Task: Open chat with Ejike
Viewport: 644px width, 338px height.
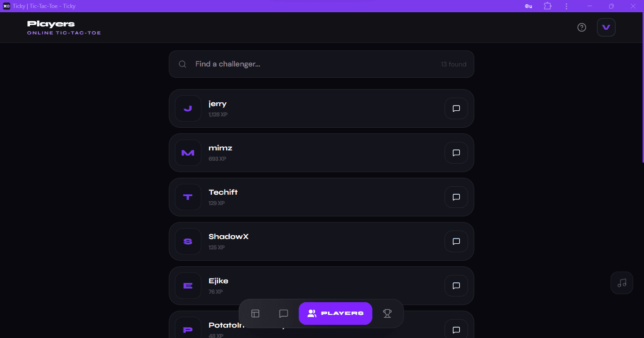Action: click(x=456, y=286)
